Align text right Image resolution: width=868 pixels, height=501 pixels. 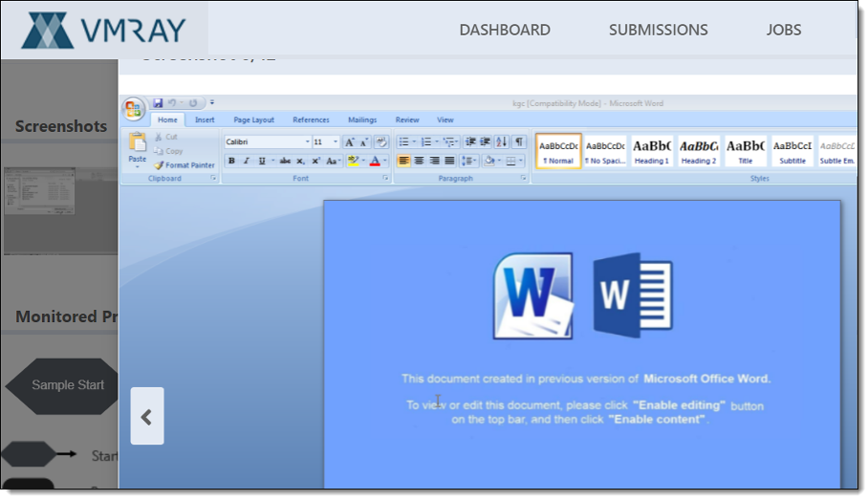[435, 161]
